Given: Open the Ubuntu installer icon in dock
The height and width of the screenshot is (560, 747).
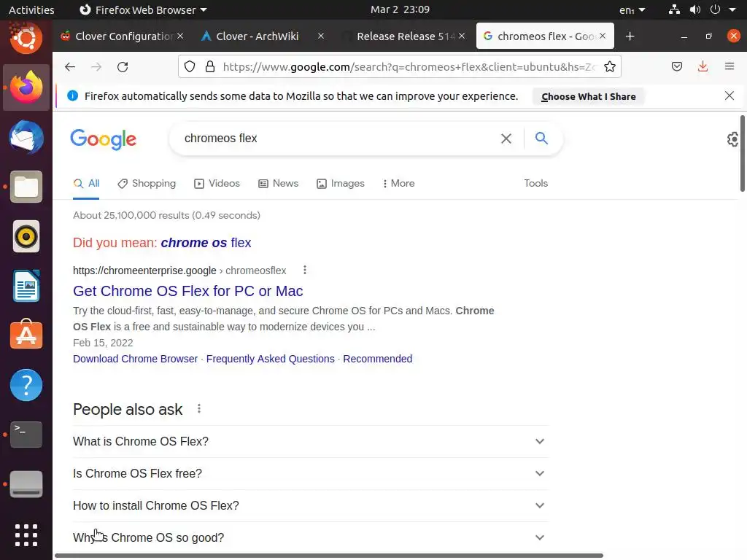Looking at the screenshot, I should pos(26,37).
